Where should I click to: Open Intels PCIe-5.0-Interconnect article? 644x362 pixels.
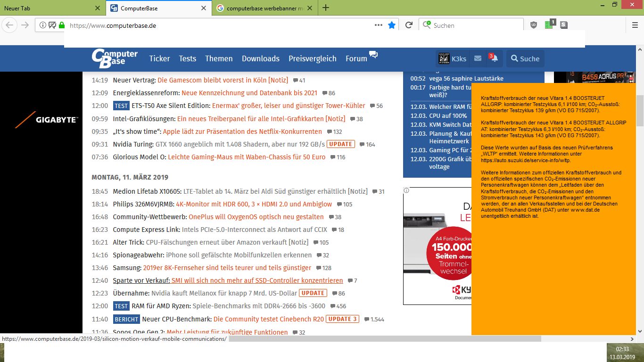(255, 230)
